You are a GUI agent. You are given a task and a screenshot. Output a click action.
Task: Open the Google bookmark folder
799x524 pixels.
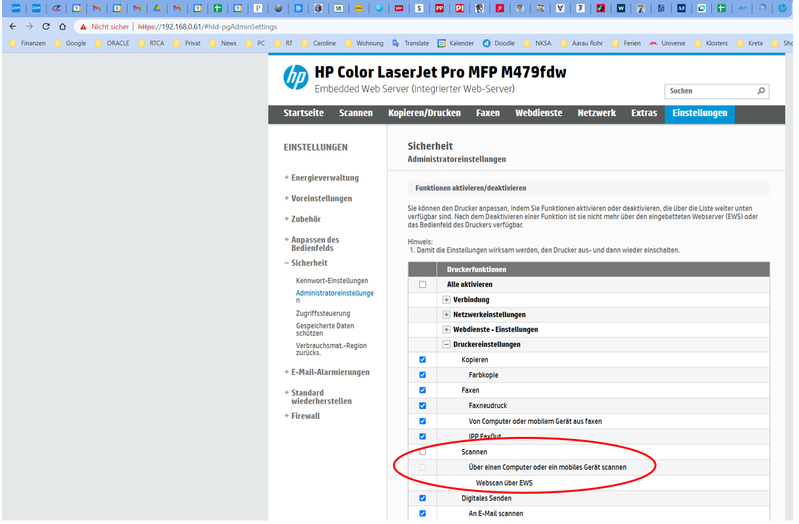(x=71, y=43)
